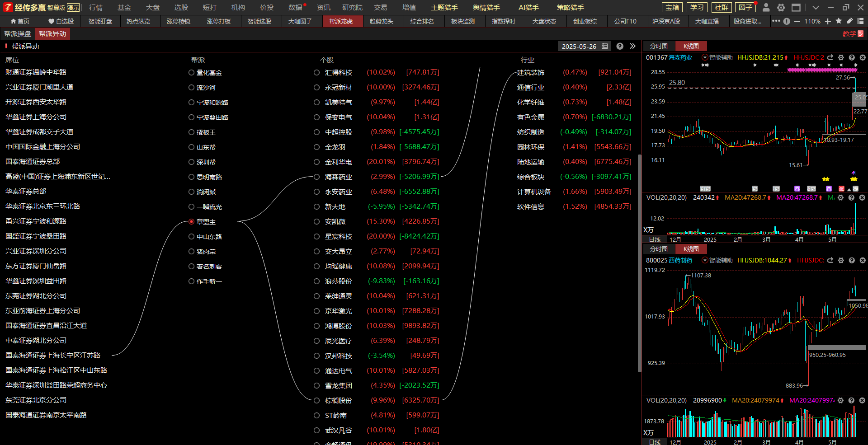The height and width of the screenshot is (445, 868).
Task: Click the red 派 event marker on 海森药业 chart
Action: (841, 188)
